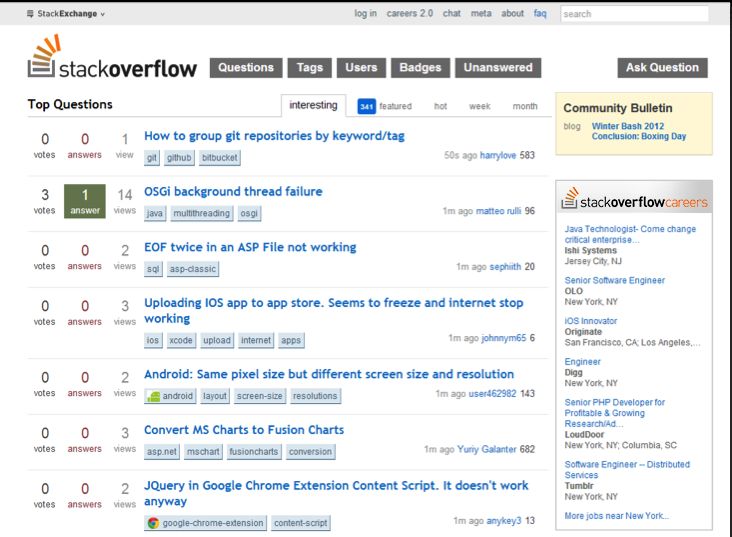Click the green 1 answer box
732x537 pixels.
tap(84, 201)
